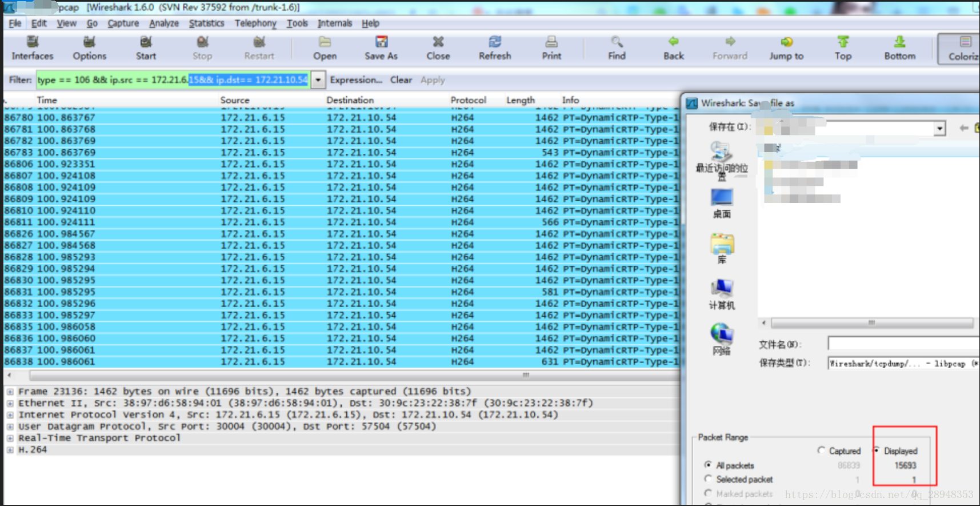
Task: Open the Telephony menu
Action: [255, 23]
